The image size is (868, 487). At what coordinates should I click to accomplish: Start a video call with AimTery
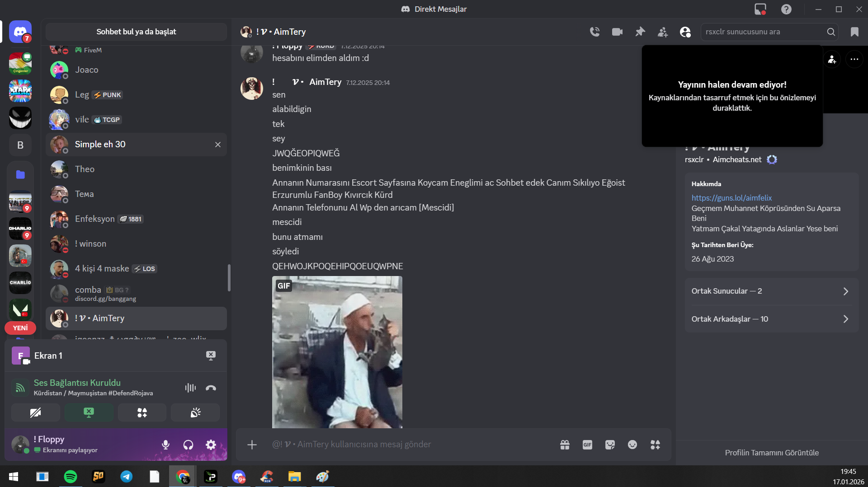pos(617,32)
